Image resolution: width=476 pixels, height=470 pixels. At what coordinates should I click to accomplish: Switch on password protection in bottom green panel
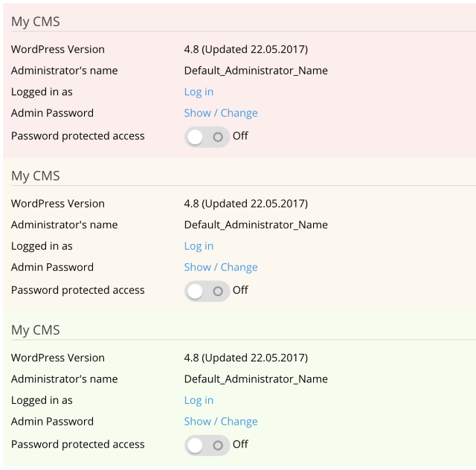(x=207, y=445)
